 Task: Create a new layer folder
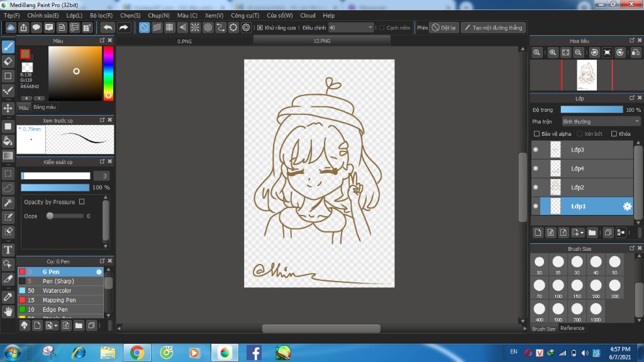pos(592,233)
